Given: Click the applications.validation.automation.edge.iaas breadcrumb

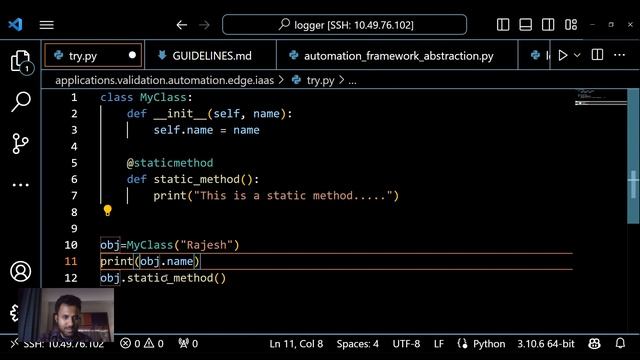Looking at the screenshot, I should click(x=164, y=80).
